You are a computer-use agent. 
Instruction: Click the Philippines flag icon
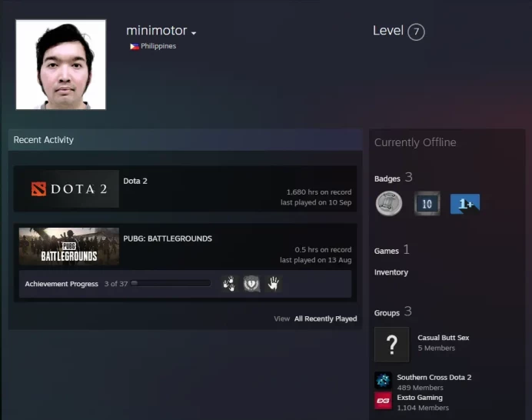pos(135,46)
